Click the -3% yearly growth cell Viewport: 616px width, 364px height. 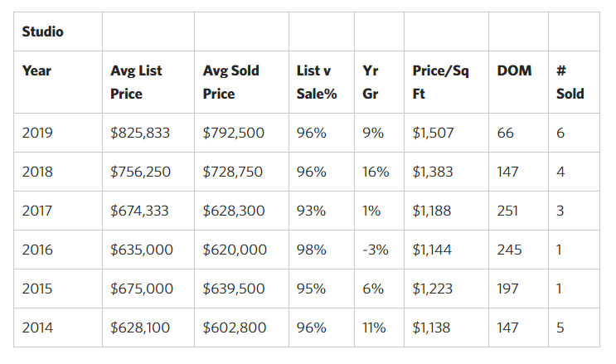(376, 250)
